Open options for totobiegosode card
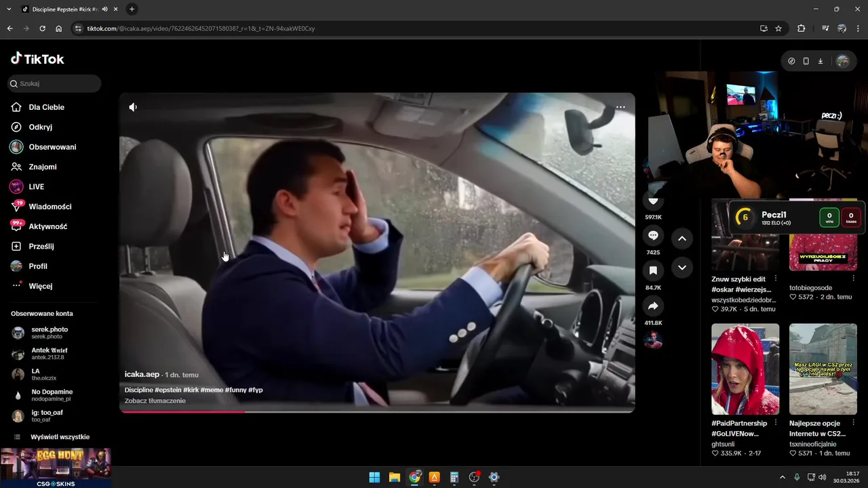 click(x=854, y=279)
